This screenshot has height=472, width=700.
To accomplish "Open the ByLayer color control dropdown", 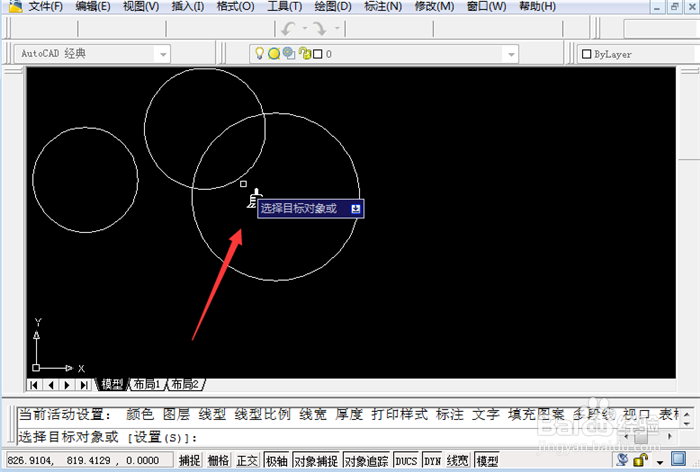I will [x=638, y=54].
